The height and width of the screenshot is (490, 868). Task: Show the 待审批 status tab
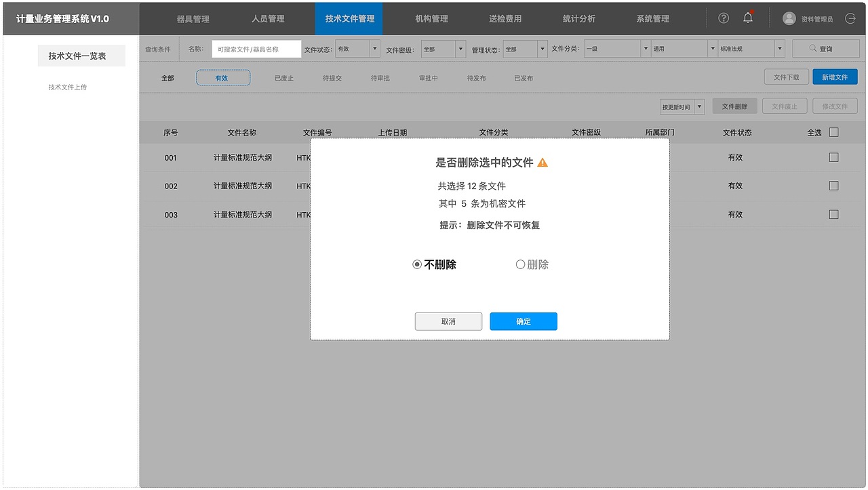(x=380, y=78)
